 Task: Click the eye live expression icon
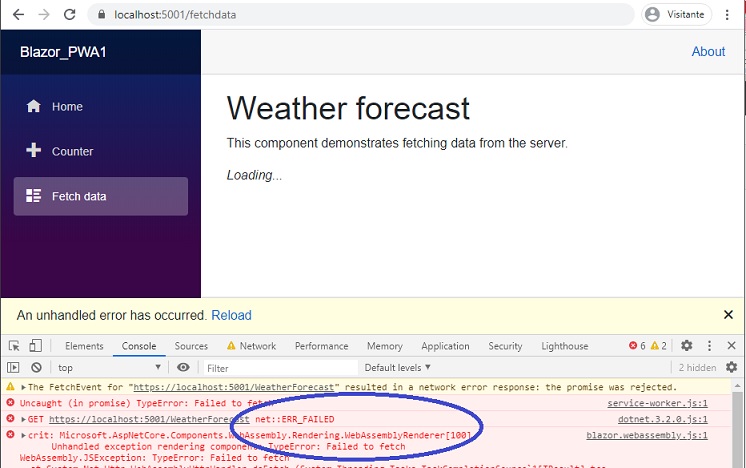[183, 367]
